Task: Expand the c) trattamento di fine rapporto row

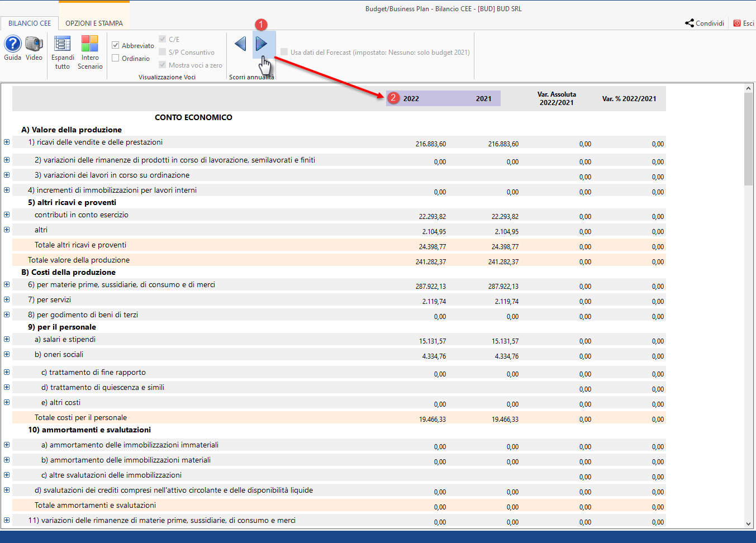Action: click(x=7, y=372)
